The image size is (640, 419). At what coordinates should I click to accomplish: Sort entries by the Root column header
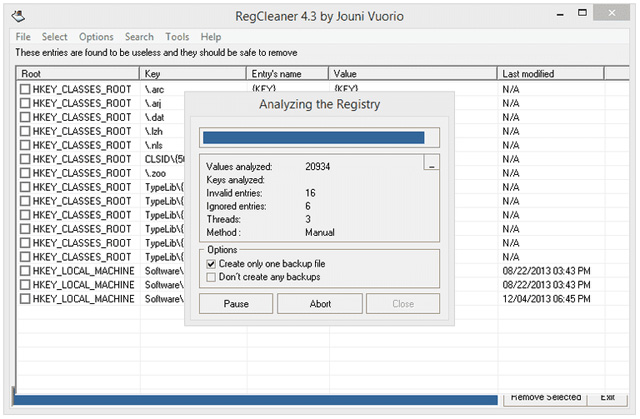point(80,74)
